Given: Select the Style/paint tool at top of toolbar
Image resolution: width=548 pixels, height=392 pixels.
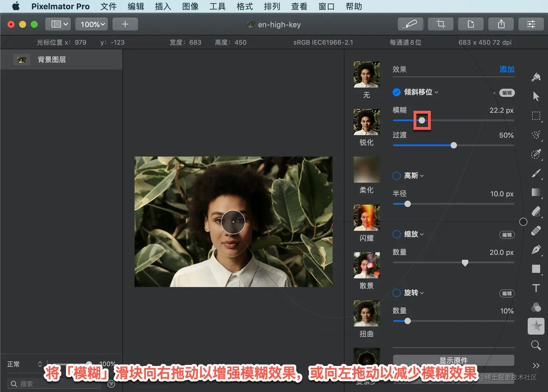Looking at the screenshot, I should [x=536, y=77].
